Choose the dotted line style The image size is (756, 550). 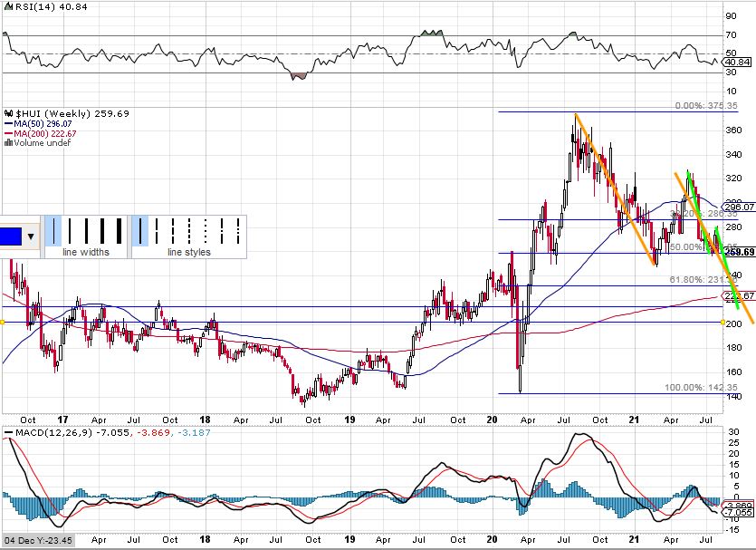coord(206,230)
